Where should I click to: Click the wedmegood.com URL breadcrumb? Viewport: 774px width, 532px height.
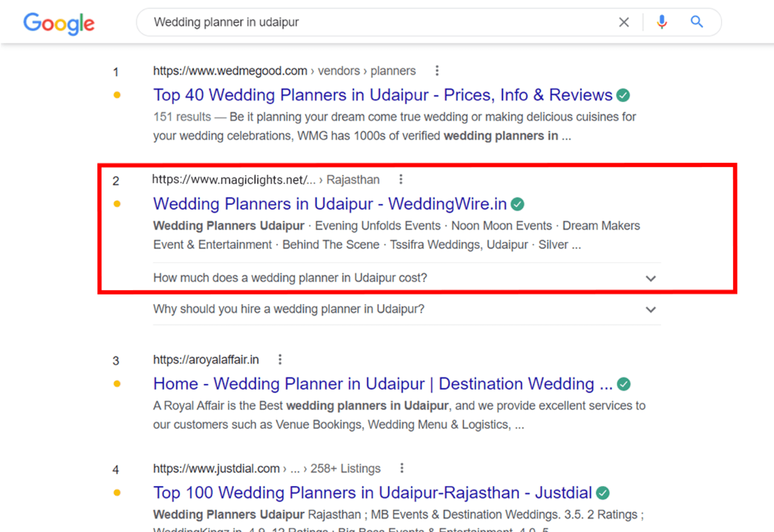pyautogui.click(x=230, y=71)
